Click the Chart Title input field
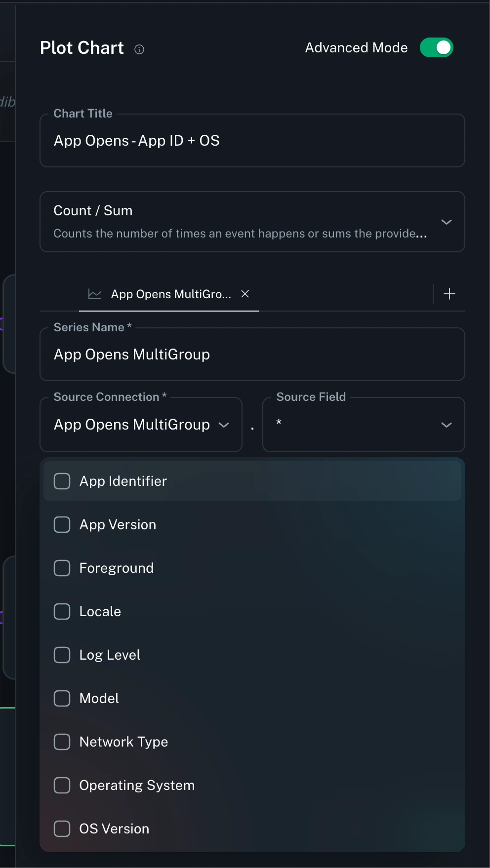The height and width of the screenshot is (868, 490). (x=252, y=141)
